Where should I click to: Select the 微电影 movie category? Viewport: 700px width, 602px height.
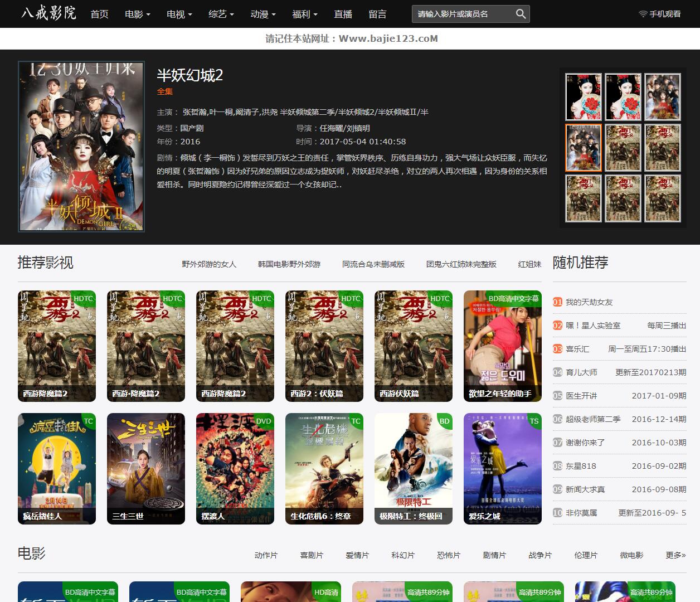631,555
